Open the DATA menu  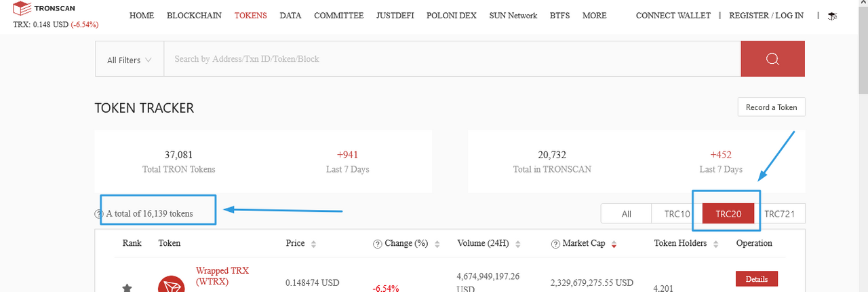(x=290, y=16)
